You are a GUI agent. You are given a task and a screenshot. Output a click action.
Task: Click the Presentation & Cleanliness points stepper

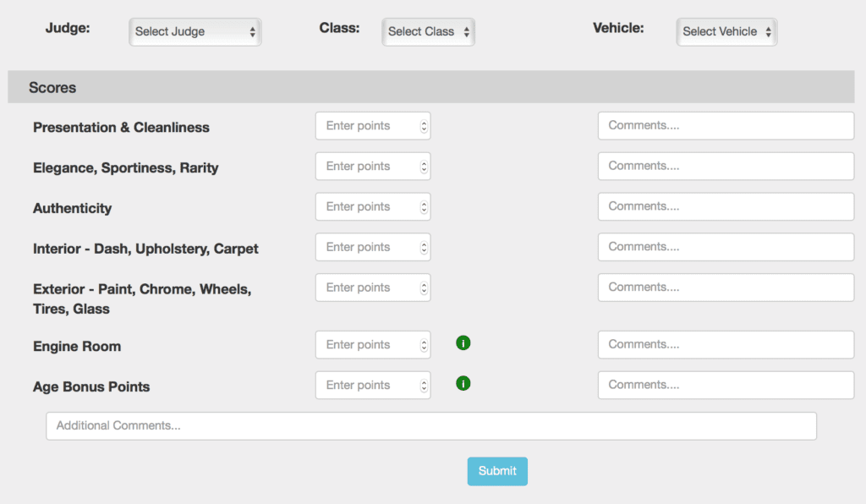pyautogui.click(x=423, y=125)
